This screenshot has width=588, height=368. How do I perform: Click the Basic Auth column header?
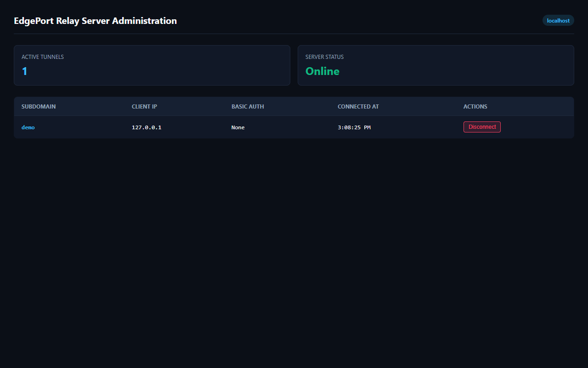tap(248, 107)
